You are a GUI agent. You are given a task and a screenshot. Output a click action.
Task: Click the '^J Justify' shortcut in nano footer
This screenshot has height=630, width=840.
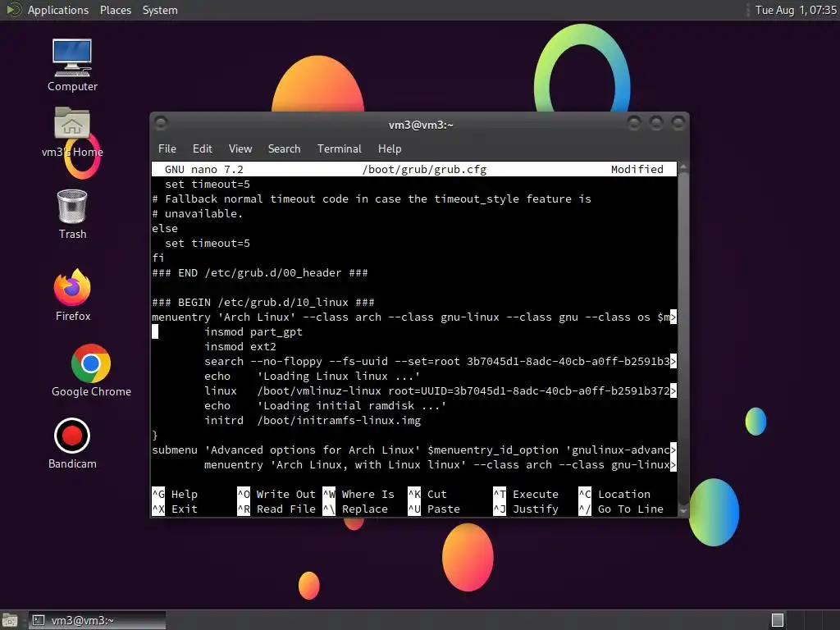coord(526,509)
